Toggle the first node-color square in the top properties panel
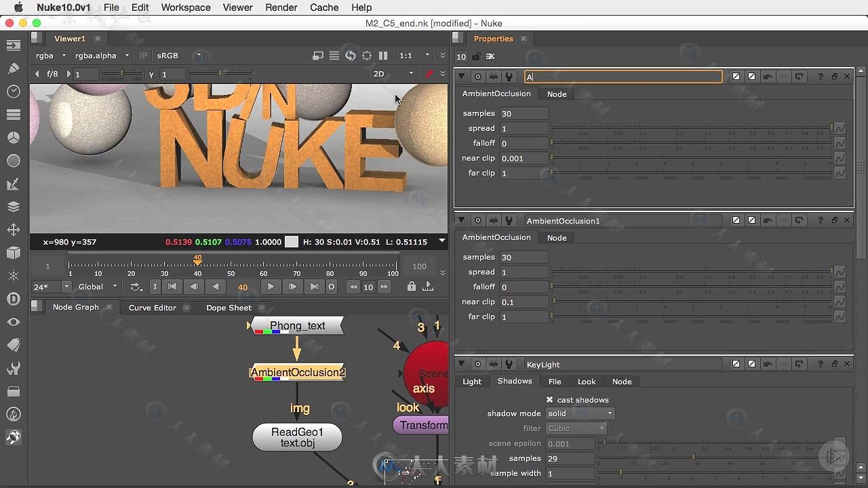Screen dimensions: 868x488 (x=736, y=77)
